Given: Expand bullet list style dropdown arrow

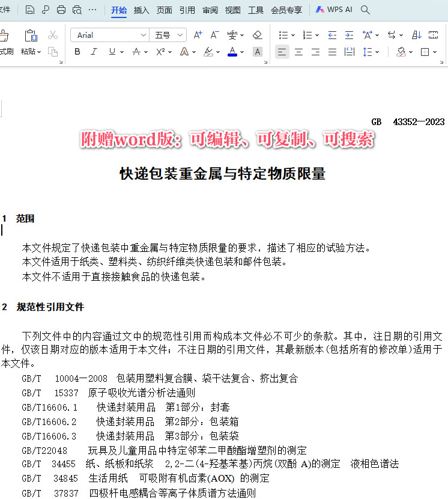Looking at the screenshot, I should [x=293, y=35].
